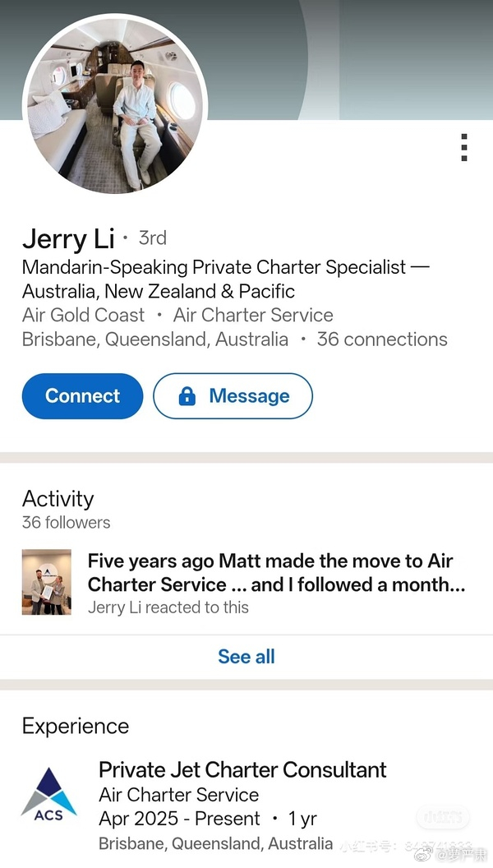This screenshot has height=868, width=493.
Task: Open Air Charter Service in profile header
Action: (x=253, y=315)
